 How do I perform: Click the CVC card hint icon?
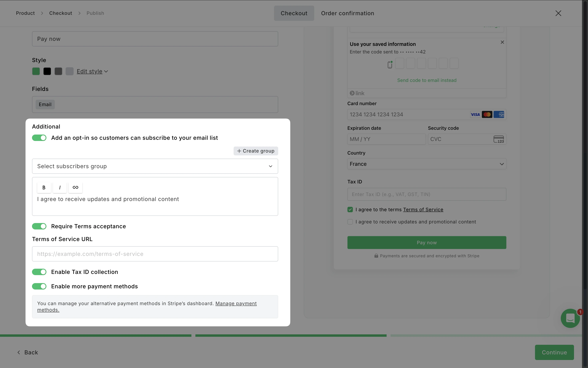(499, 139)
